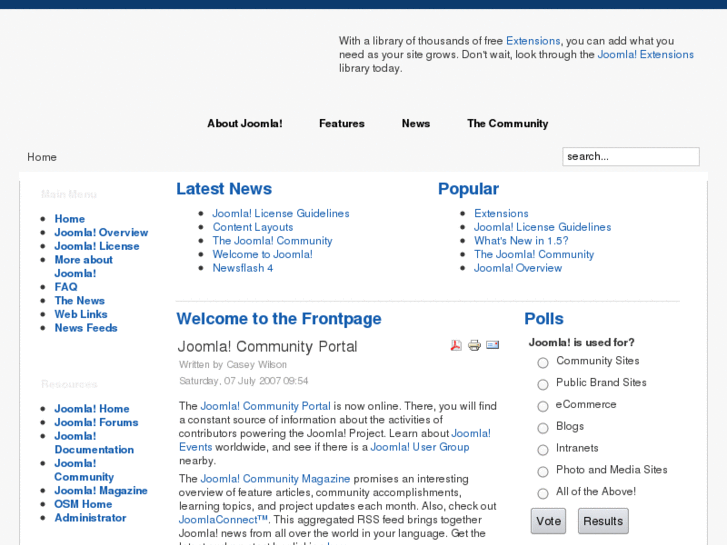Click into the search field
Screen dimensions: 727x545
(x=631, y=156)
